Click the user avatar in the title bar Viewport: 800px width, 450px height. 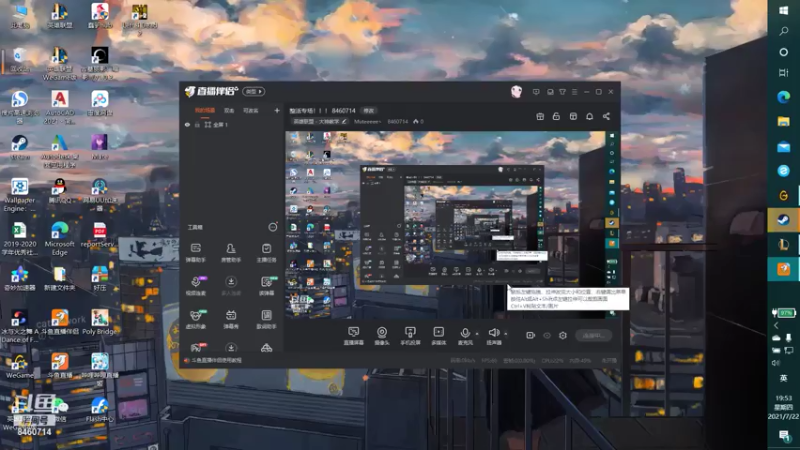tap(516, 92)
